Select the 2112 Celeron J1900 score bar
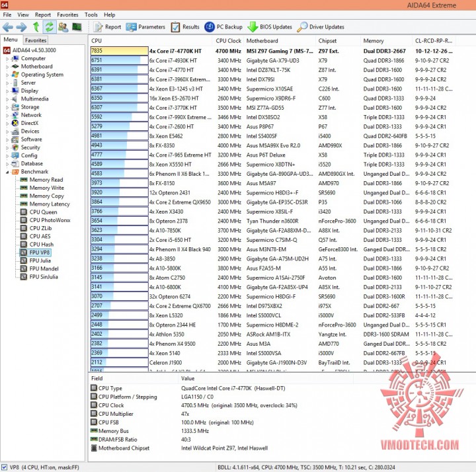 (x=119, y=362)
